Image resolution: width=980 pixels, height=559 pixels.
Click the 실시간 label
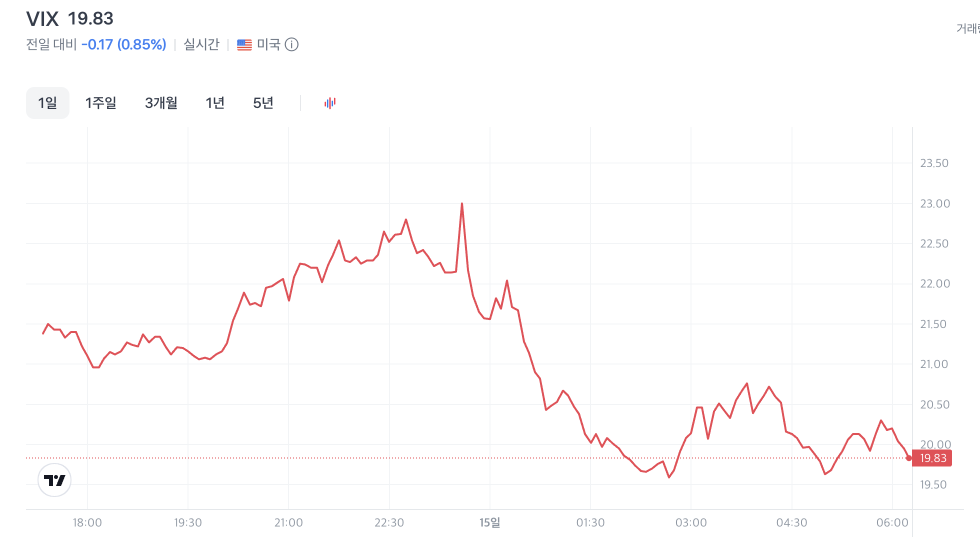tap(201, 45)
